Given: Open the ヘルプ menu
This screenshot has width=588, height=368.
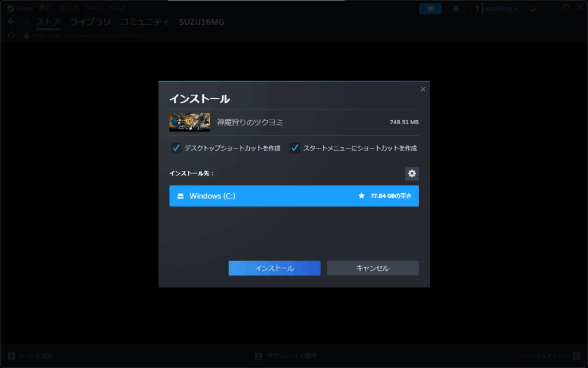Looking at the screenshot, I should [x=116, y=8].
